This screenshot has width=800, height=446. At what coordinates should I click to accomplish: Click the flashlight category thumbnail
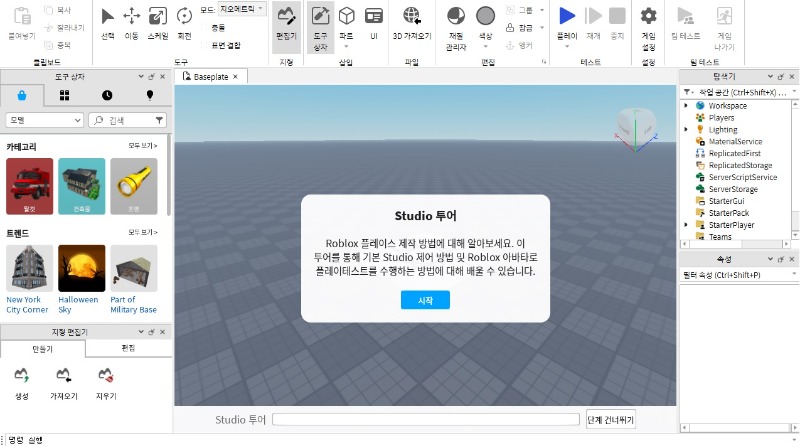[x=134, y=186]
